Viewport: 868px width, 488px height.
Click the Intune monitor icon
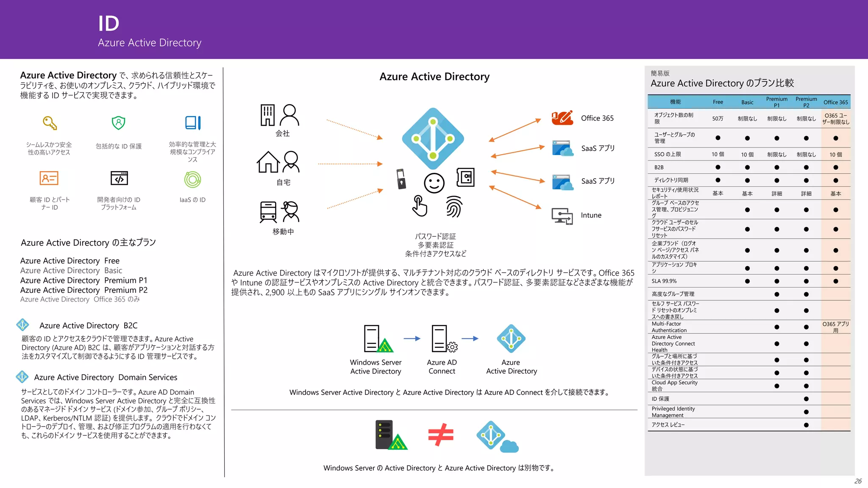click(562, 216)
